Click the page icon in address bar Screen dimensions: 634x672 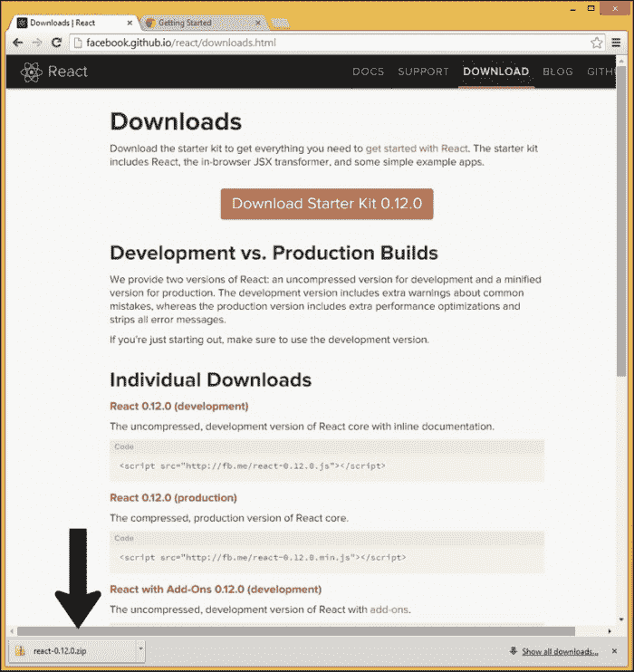click(78, 43)
